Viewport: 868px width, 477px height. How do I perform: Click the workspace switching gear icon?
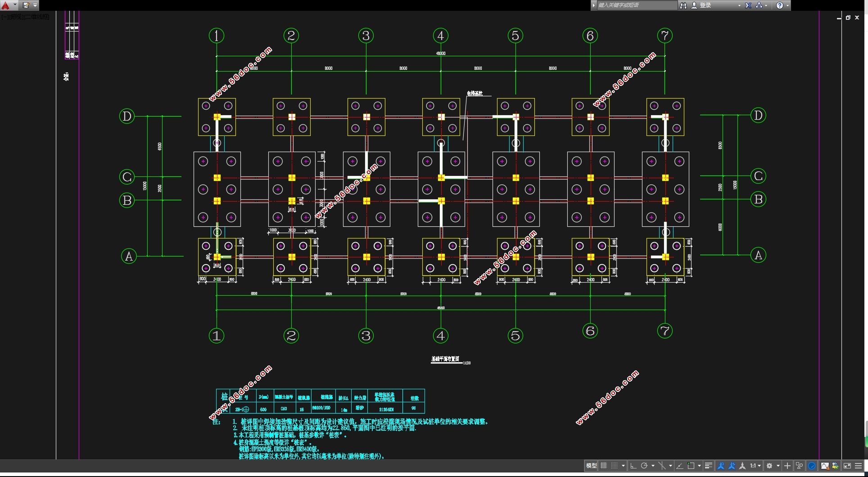769,466
